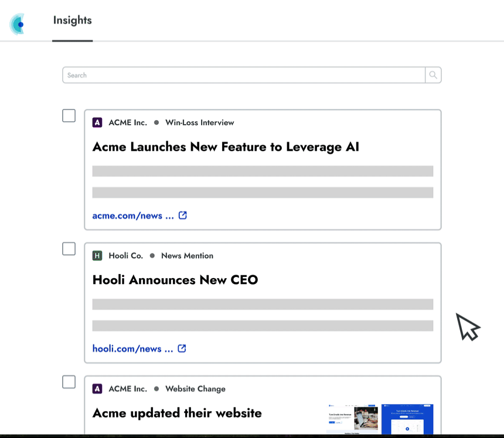The width and height of the screenshot is (504, 438).
Task: Click inside the Search input field
Action: click(x=243, y=75)
